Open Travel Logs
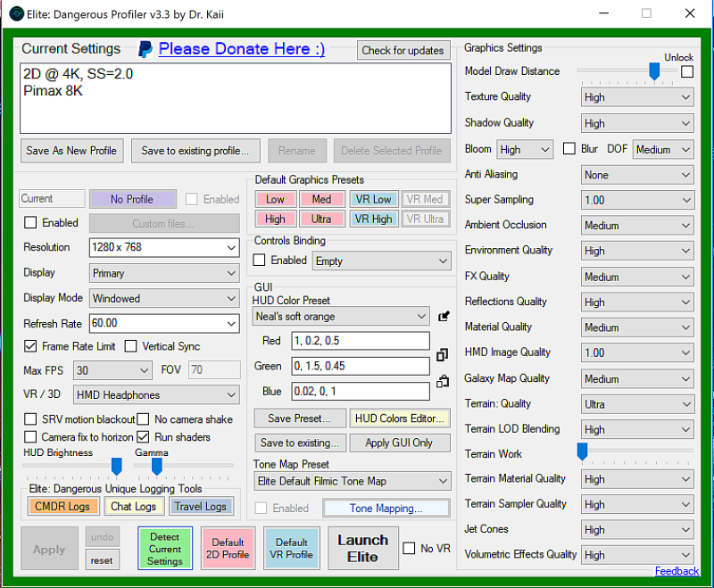Viewport: 714px width, 588px height. click(x=201, y=507)
